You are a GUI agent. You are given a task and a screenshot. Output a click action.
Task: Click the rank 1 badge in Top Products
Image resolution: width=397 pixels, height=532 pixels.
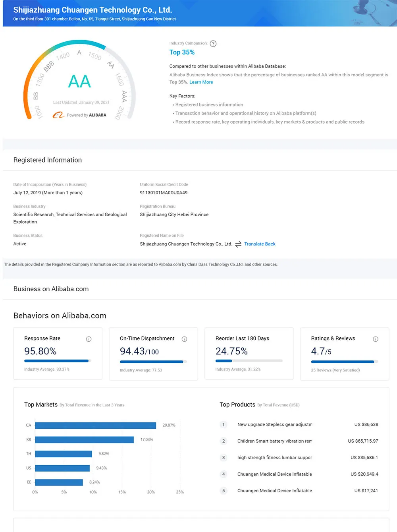(x=224, y=425)
